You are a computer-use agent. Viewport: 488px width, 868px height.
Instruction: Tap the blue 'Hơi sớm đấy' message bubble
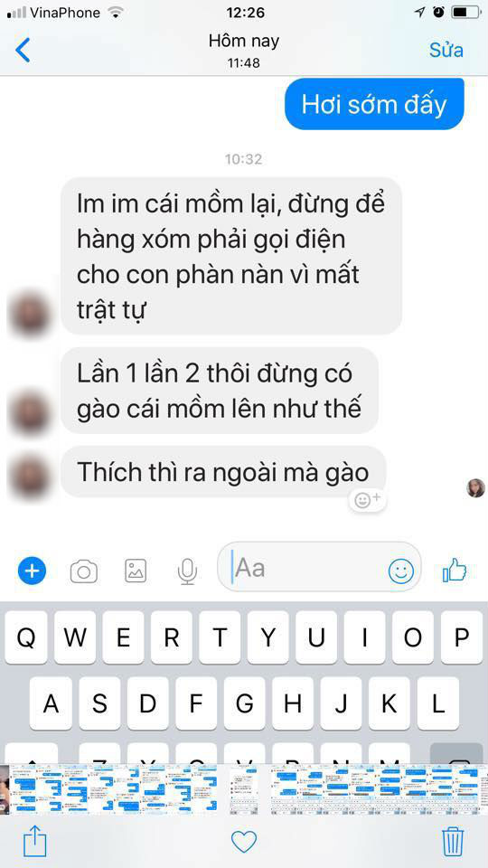[374, 104]
